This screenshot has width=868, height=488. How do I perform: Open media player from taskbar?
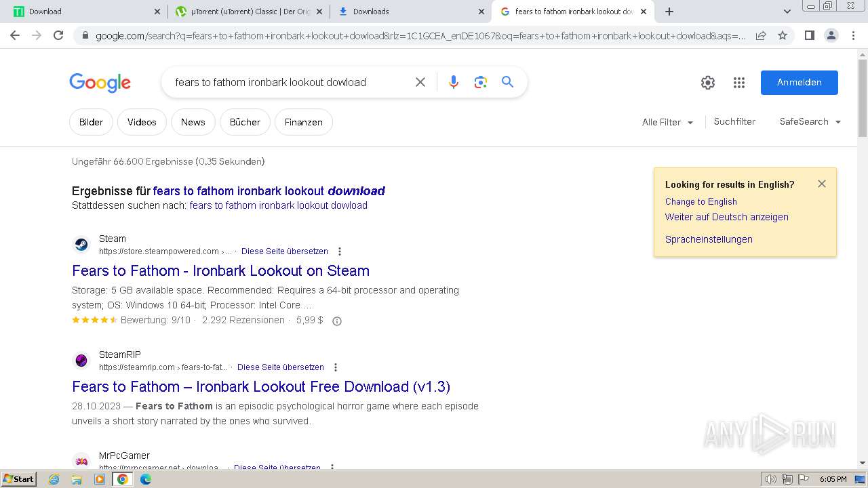pyautogui.click(x=100, y=479)
